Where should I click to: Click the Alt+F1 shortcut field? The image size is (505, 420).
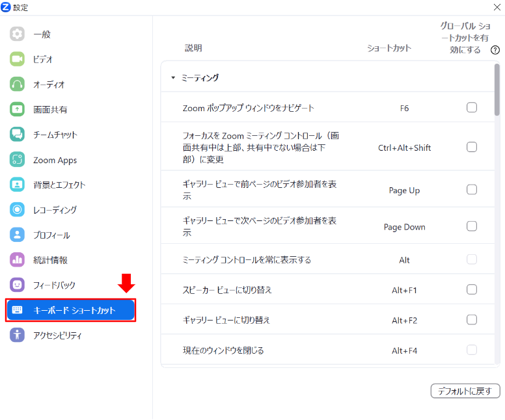(404, 291)
